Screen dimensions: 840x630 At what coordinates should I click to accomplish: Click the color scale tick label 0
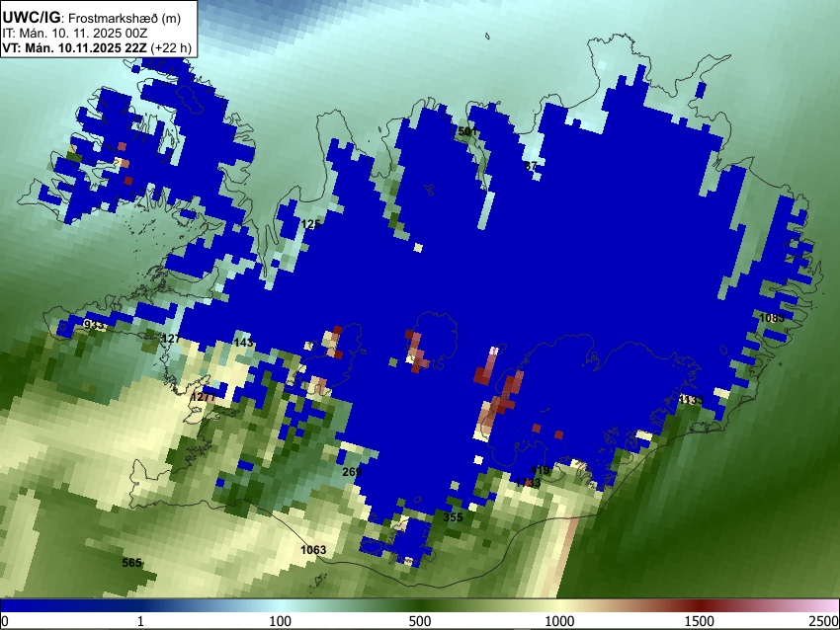(x=5, y=621)
